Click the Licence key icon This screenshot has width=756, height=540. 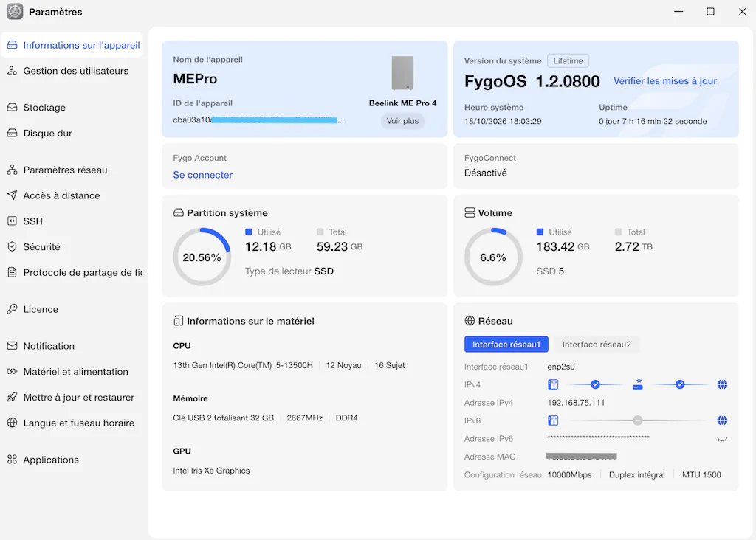[12, 309]
